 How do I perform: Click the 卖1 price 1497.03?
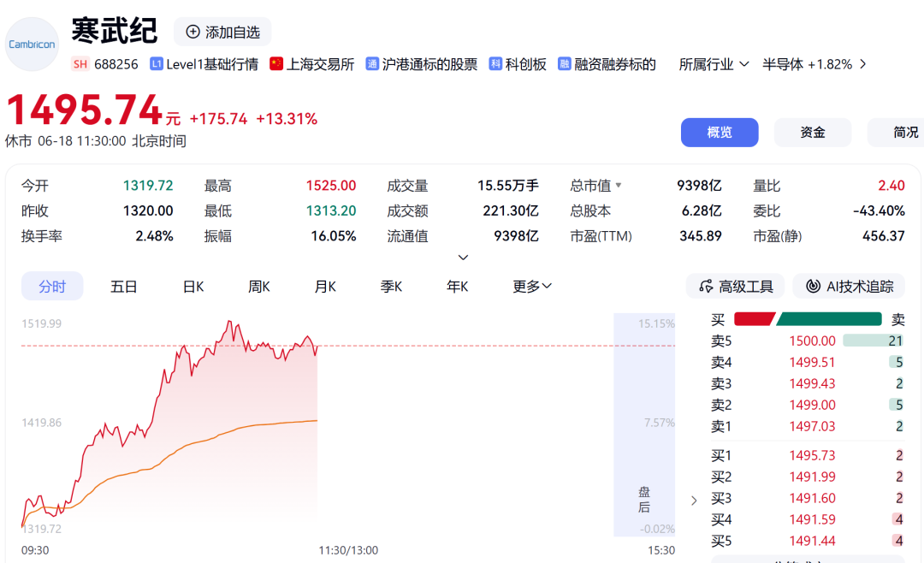point(812,425)
